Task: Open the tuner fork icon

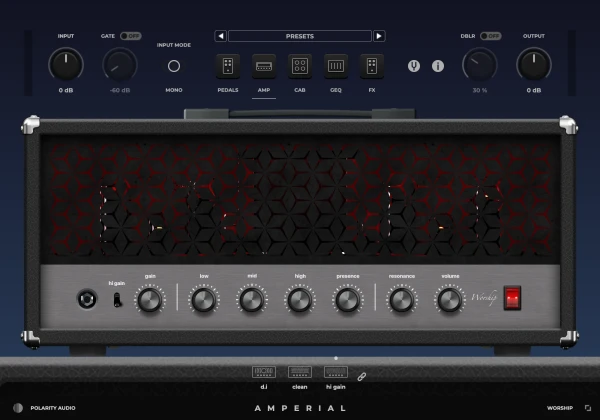Action: click(414, 66)
